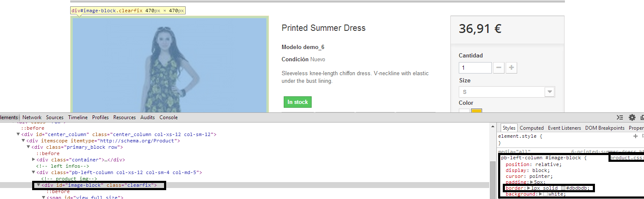
Task: Click the DevTools dock side icon
Action: pos(642,117)
